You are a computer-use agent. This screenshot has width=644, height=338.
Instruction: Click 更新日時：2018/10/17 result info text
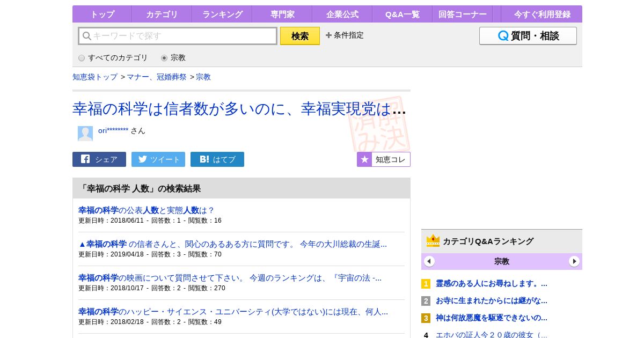[152, 288]
